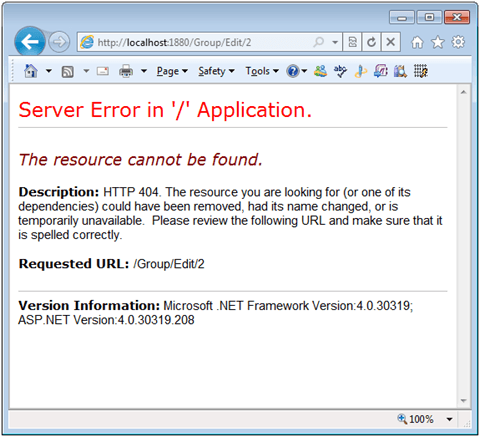Open the Page menu

coord(172,71)
